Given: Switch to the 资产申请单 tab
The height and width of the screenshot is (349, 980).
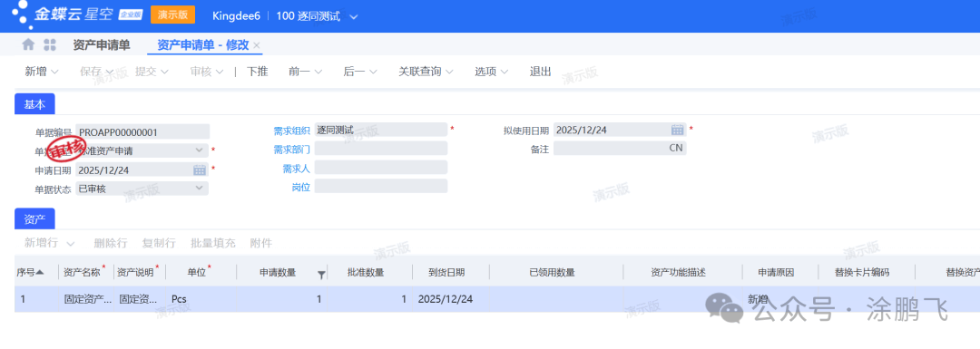Looking at the screenshot, I should [102, 45].
